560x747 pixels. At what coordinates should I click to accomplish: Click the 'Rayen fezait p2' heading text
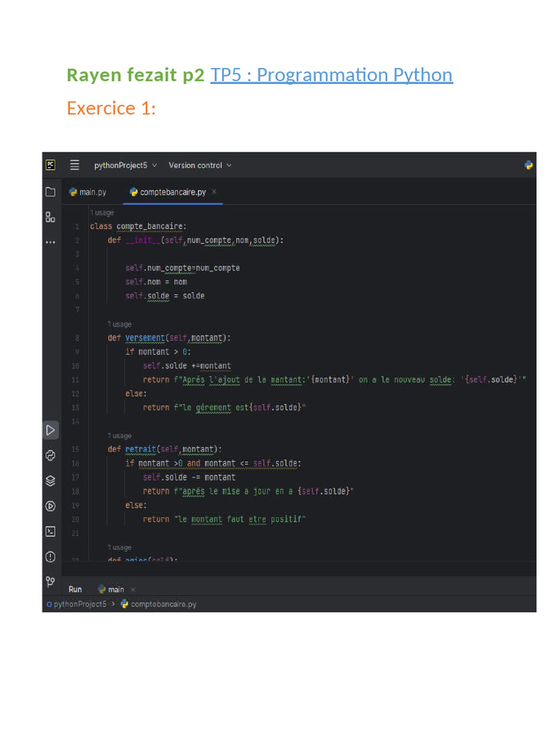coord(136,75)
